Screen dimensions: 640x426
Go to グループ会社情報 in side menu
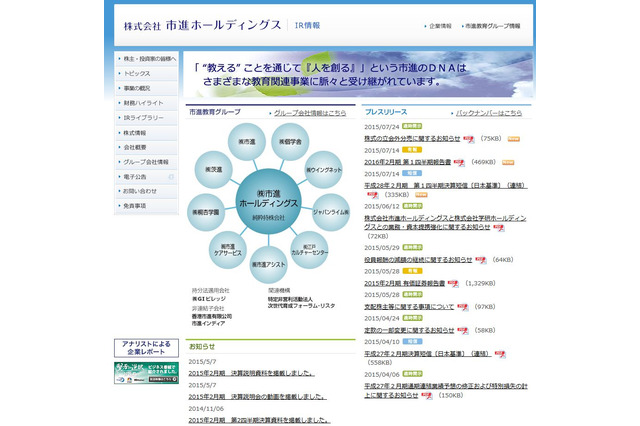(147, 162)
